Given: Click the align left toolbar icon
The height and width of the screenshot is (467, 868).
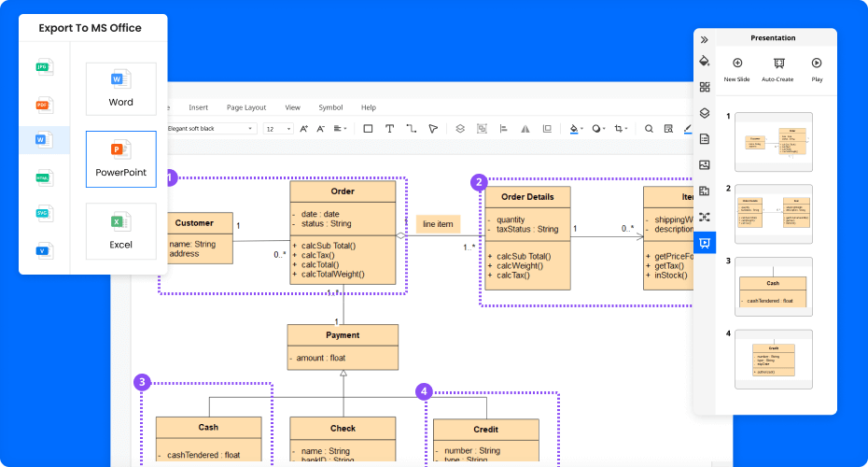Looking at the screenshot, I should coord(503,129).
